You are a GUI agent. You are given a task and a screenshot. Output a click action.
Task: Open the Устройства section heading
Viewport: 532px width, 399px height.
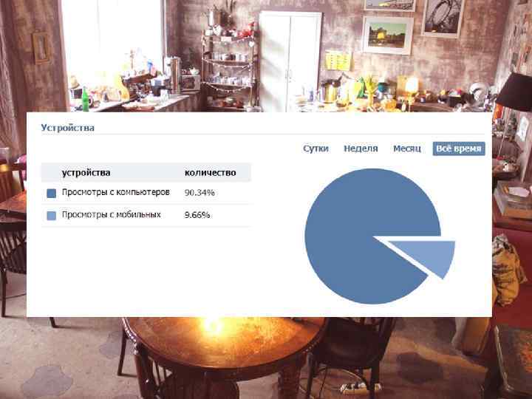click(x=67, y=128)
